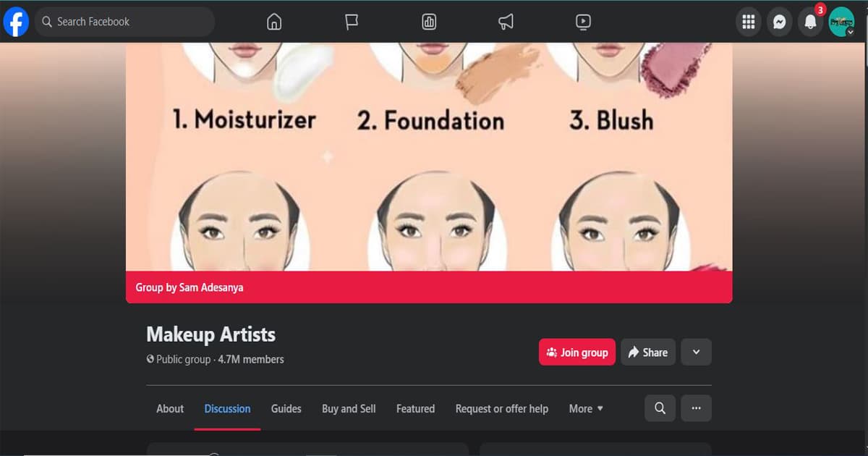The image size is (868, 456).
Task: Search within the group magnifier button
Action: tap(660, 408)
